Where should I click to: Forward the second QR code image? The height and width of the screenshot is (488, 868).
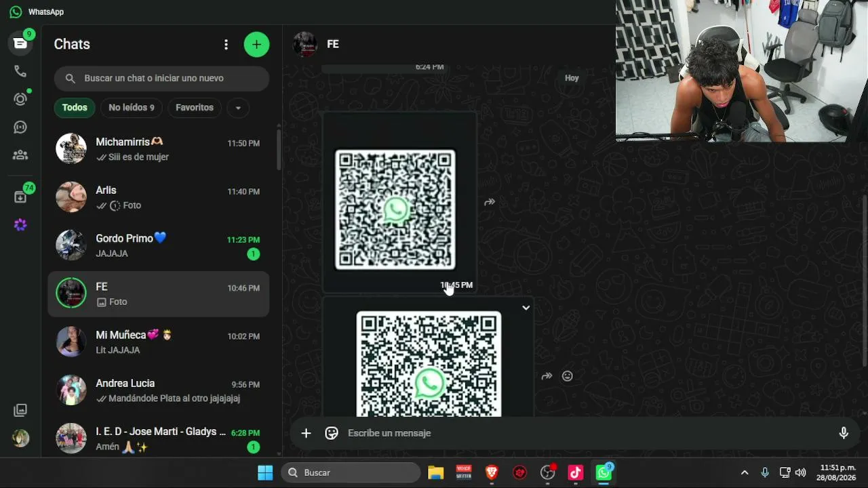pyautogui.click(x=547, y=376)
